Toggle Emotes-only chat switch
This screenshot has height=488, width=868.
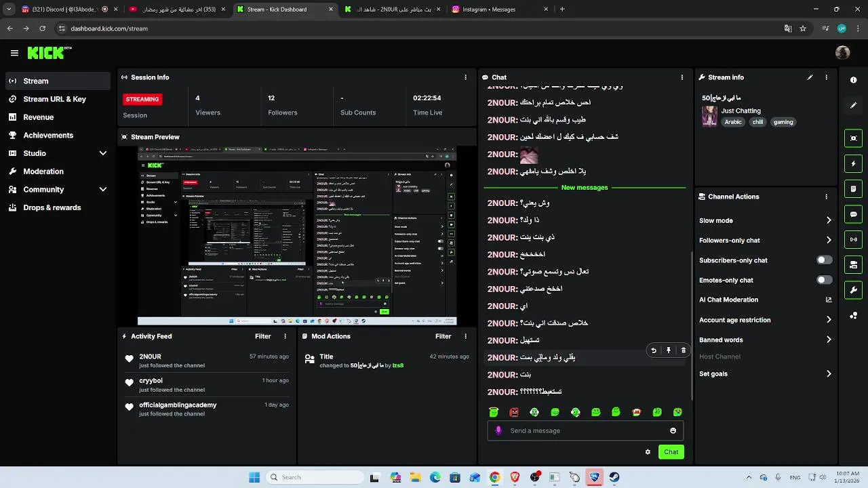click(824, 280)
